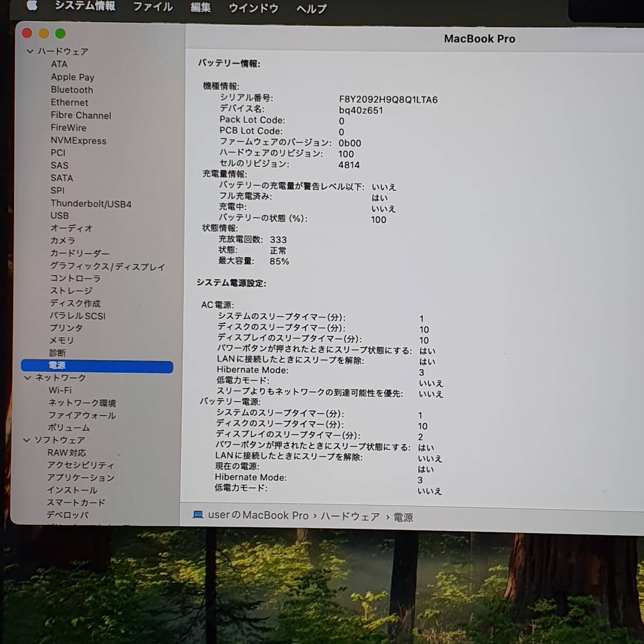644x644 pixels.
Task: Select SAS in the sidebar
Action: (x=59, y=165)
